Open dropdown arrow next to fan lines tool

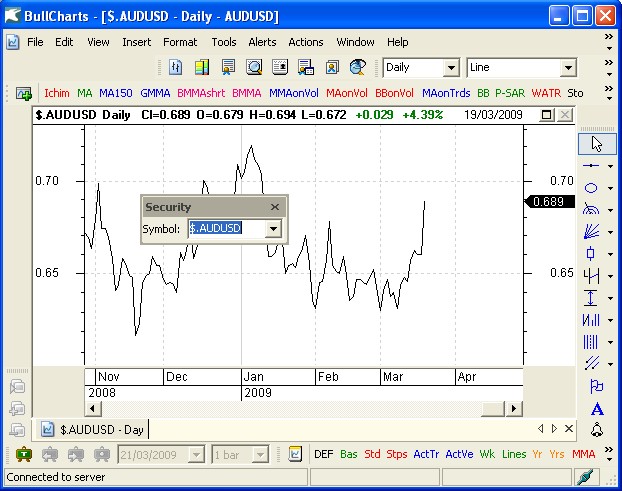click(x=610, y=232)
